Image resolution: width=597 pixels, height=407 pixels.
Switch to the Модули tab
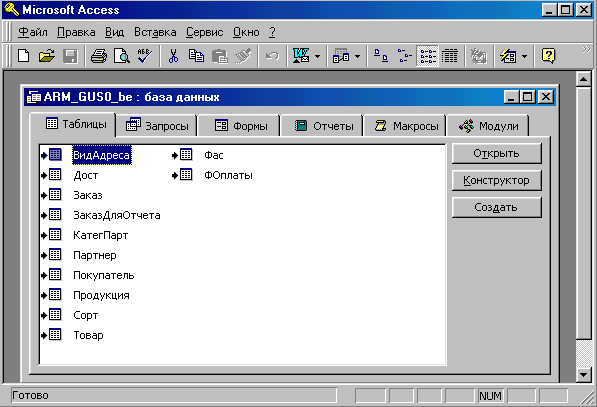coord(488,126)
